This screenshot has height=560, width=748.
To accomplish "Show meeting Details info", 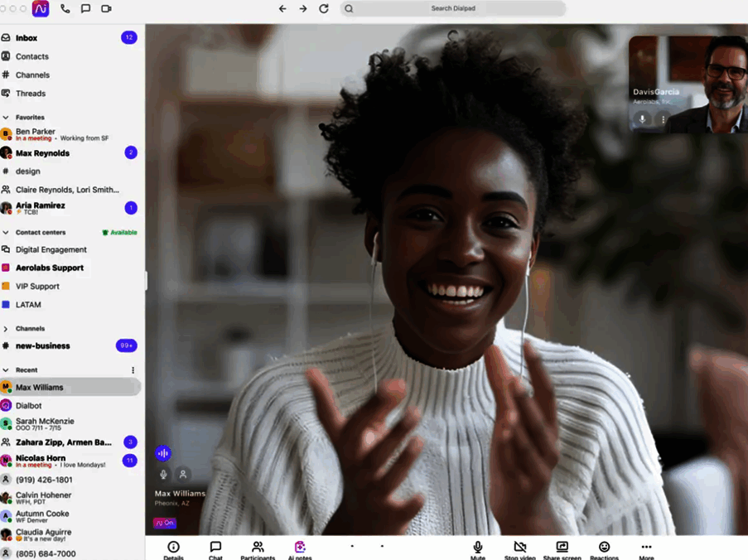I will [173, 548].
